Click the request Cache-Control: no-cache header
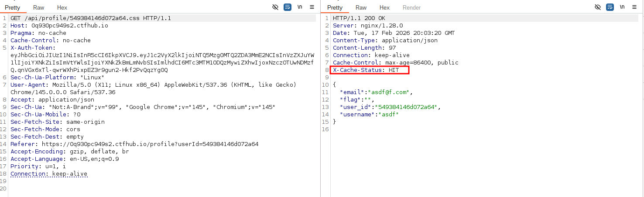Image resolution: width=644 pixels, height=197 pixels. click(x=51, y=41)
